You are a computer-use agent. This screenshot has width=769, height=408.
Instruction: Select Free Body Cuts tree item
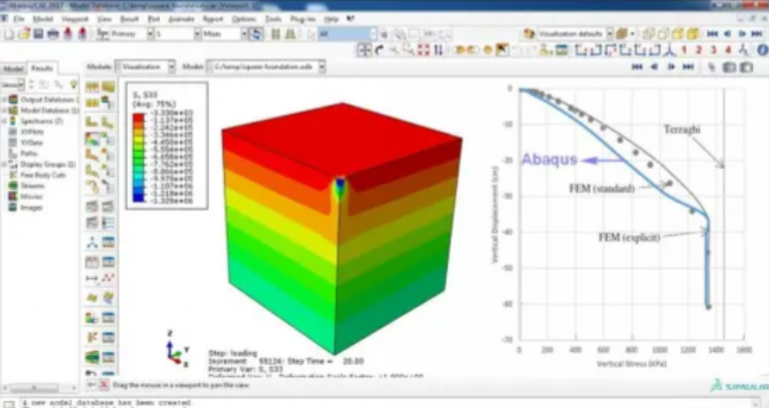[43, 175]
